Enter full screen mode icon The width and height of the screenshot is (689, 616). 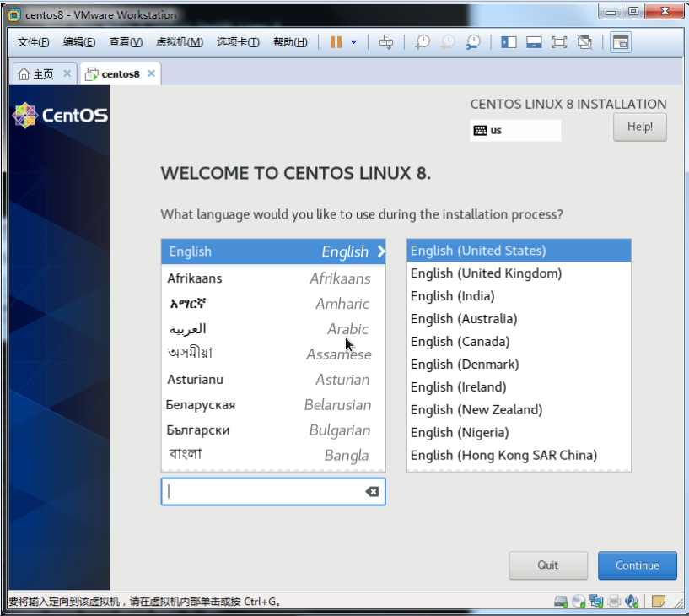pos(558,42)
